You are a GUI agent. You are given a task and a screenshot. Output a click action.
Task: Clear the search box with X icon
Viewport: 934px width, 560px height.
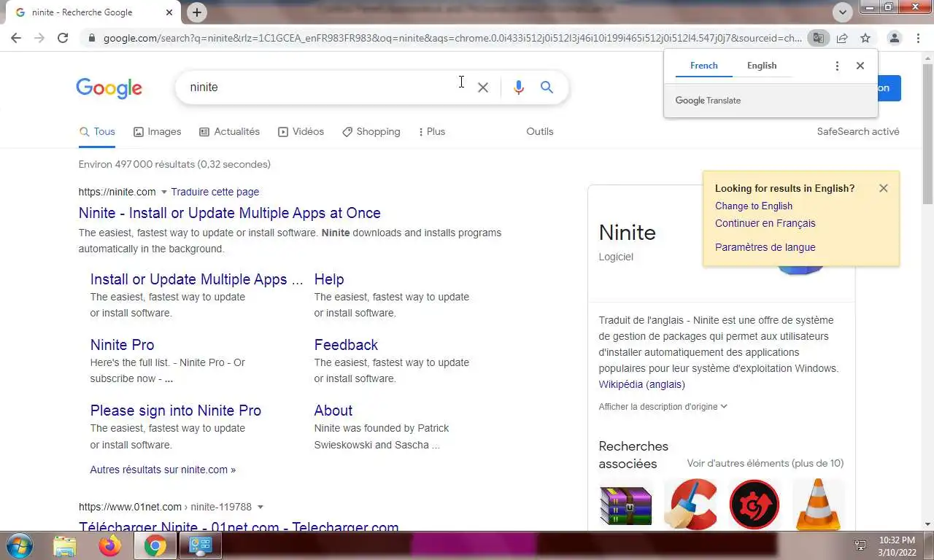(483, 87)
